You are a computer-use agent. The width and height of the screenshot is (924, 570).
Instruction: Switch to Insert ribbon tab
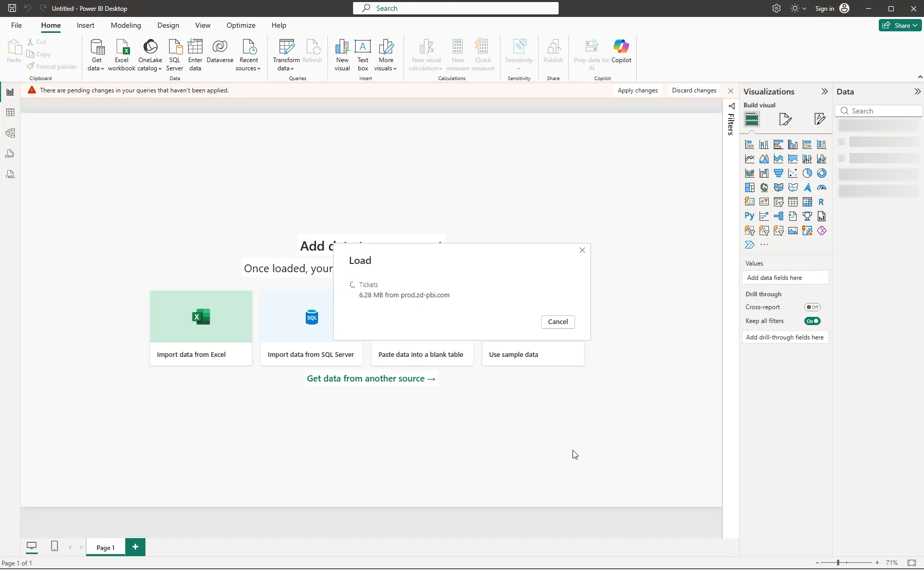(x=85, y=25)
